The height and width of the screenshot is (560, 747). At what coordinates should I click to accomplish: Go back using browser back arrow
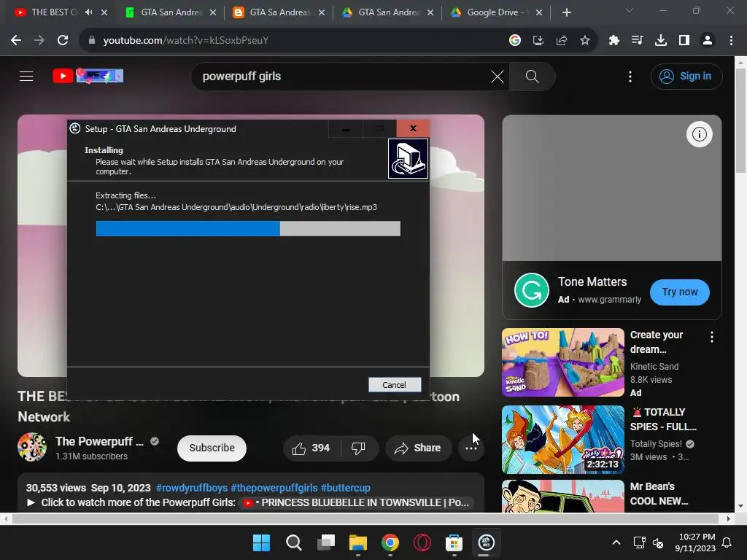pos(16,41)
